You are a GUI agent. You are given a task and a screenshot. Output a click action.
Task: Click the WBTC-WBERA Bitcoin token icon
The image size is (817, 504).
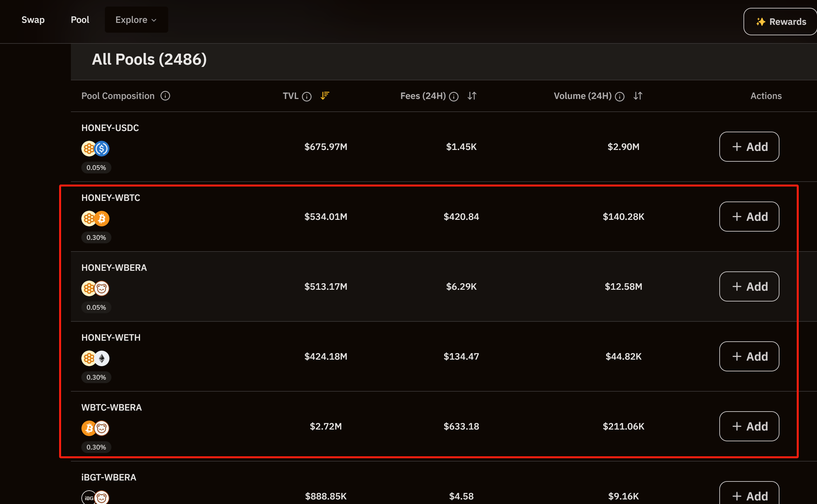[x=89, y=428]
